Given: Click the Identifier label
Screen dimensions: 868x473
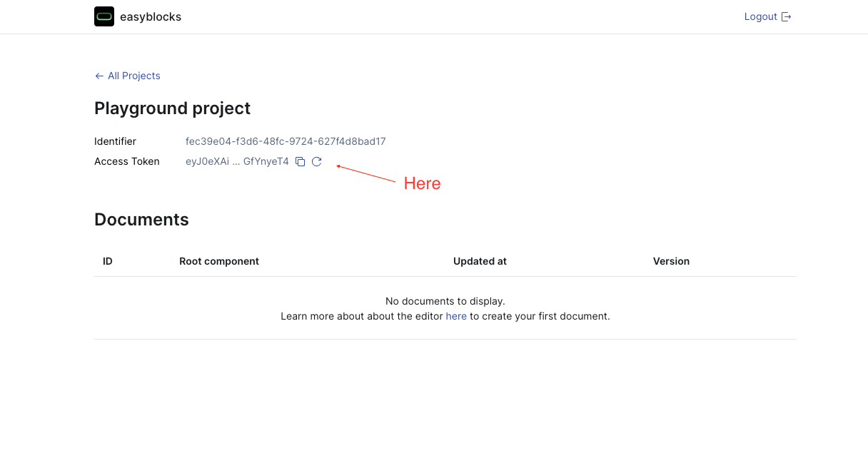Looking at the screenshot, I should [x=115, y=142].
